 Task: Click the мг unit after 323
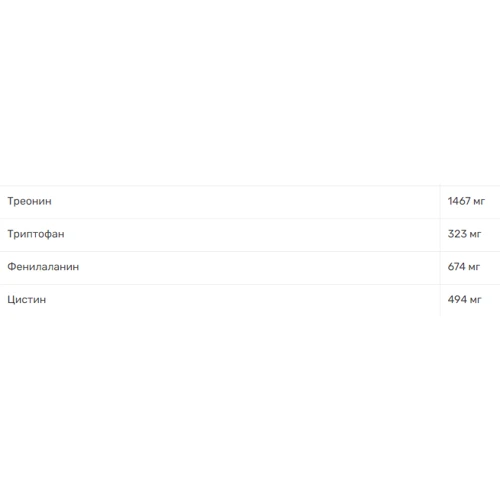pos(475,235)
